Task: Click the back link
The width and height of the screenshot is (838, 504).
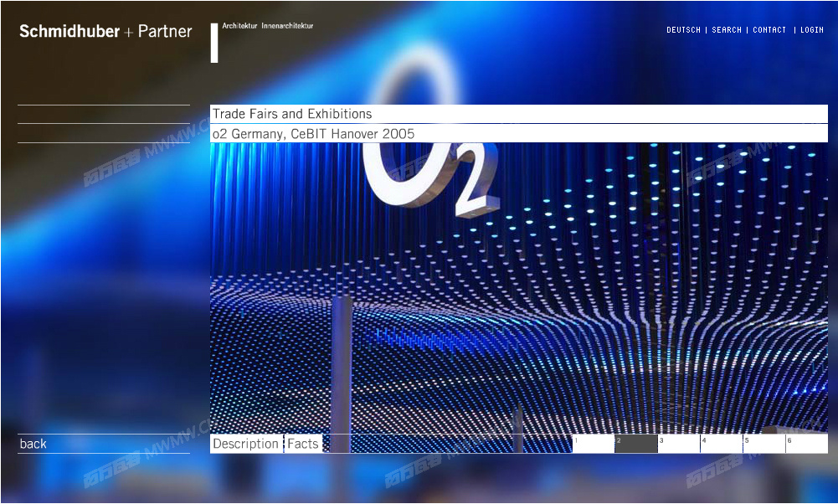Action: 33,444
